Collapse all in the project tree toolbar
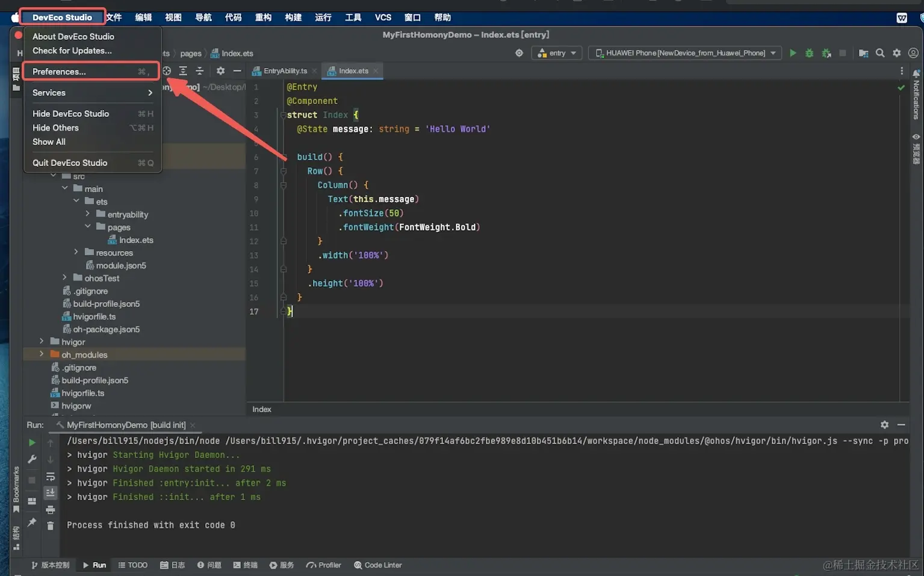The width and height of the screenshot is (924, 576). pos(200,71)
